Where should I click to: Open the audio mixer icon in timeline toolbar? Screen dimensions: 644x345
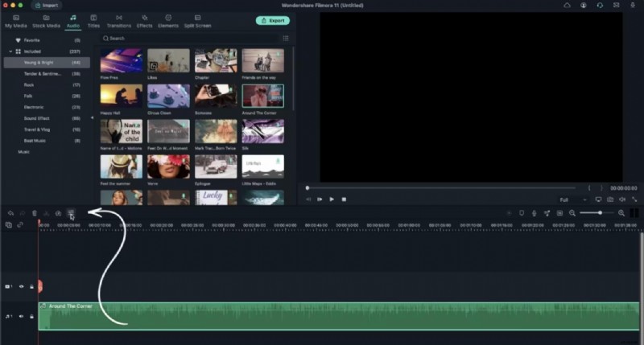click(x=547, y=213)
